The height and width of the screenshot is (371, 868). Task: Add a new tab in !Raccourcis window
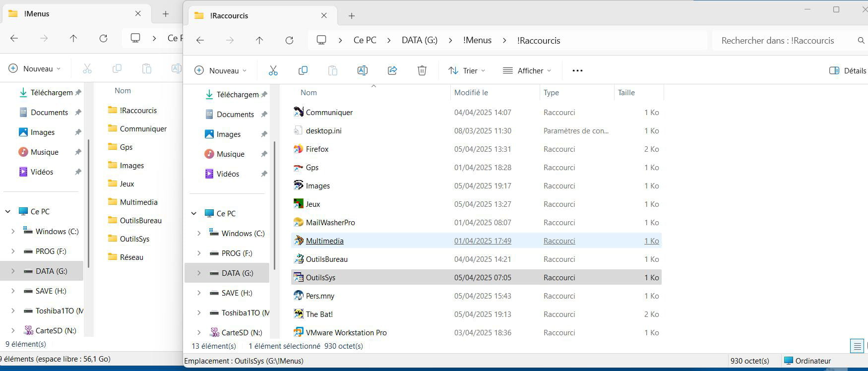tap(352, 16)
